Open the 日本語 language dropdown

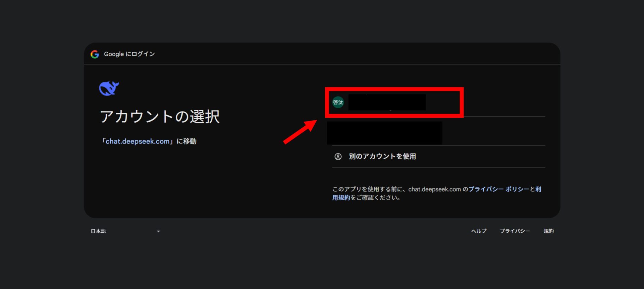pos(125,231)
